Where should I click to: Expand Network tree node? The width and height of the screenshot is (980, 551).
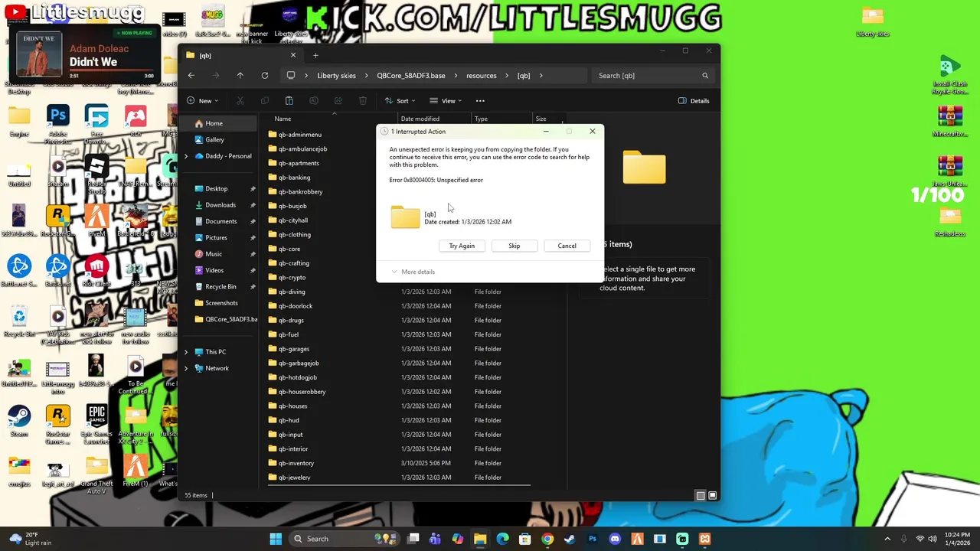pos(186,368)
